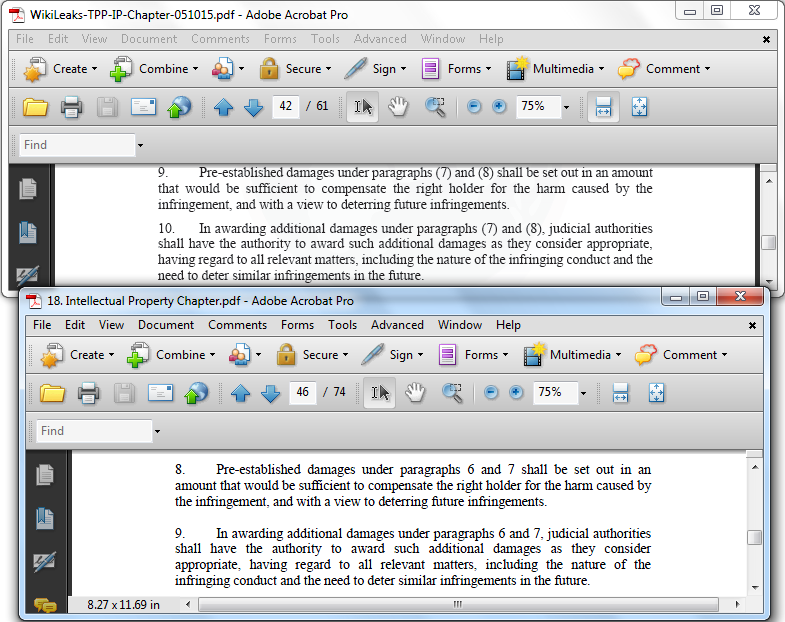Viewport: 785px width, 622px height.
Task: Click Open folder icon in front window
Action: point(52,393)
